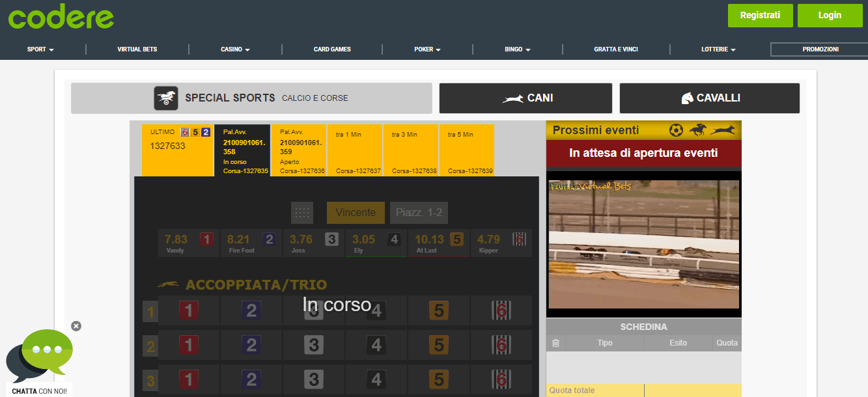The image size is (868, 397).
Task: Expand the CASINO dropdown menu
Action: (235, 49)
